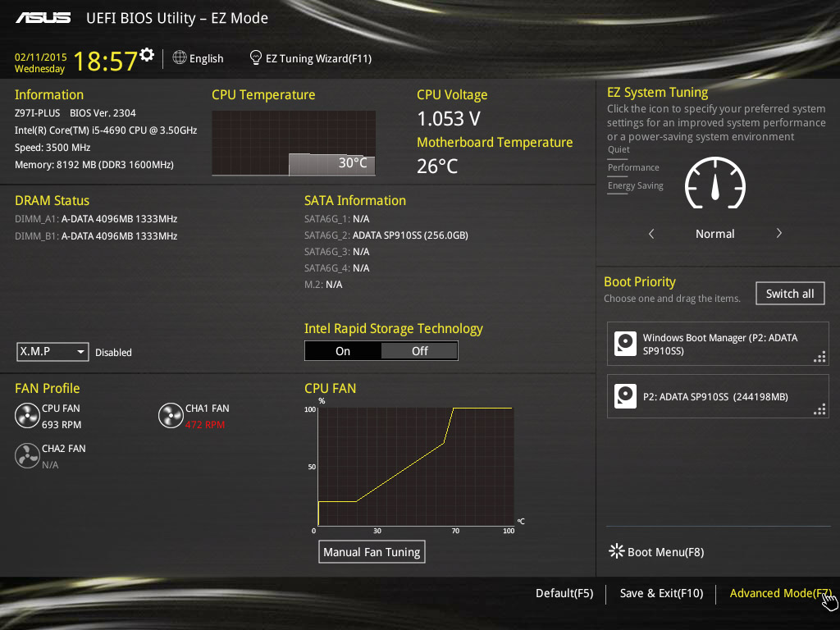
Task: Click the EZ System Tuning gauge icon
Action: pos(715,183)
